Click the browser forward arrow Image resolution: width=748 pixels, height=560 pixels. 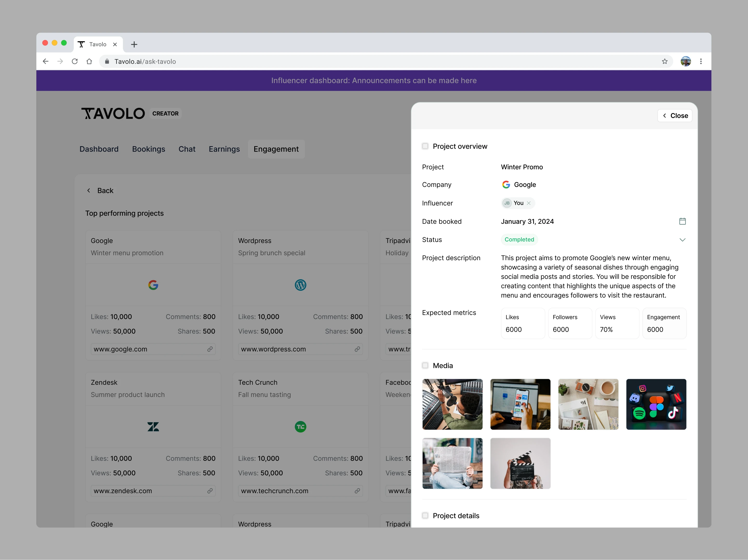60,62
